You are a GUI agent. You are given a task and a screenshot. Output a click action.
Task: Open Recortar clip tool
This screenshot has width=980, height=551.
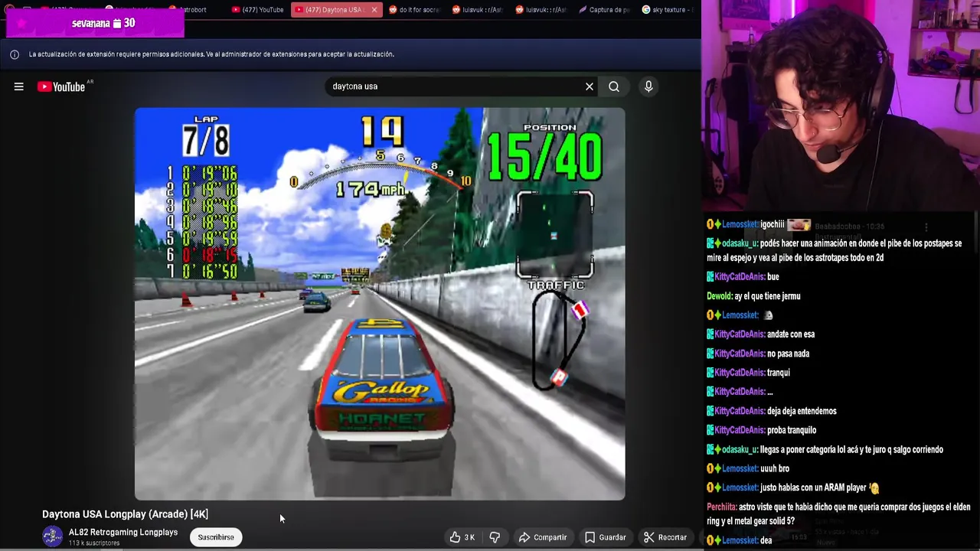click(665, 537)
